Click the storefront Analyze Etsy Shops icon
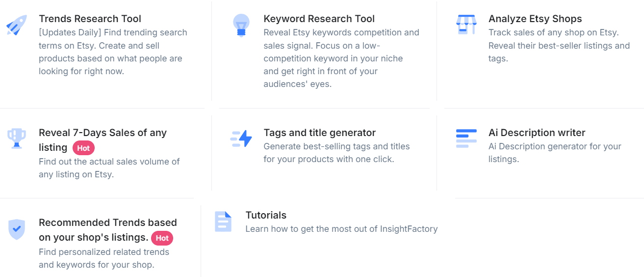This screenshot has height=277, width=644. tap(465, 25)
